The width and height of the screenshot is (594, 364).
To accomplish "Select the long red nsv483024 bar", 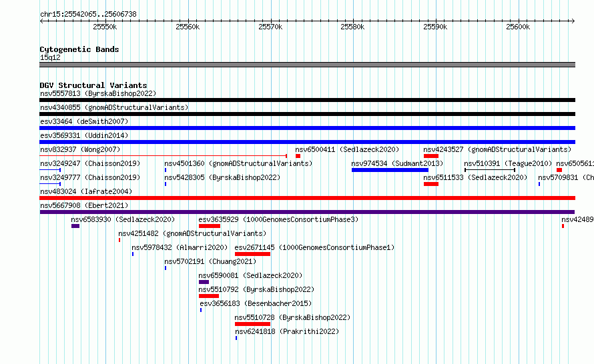I will tap(307, 198).
